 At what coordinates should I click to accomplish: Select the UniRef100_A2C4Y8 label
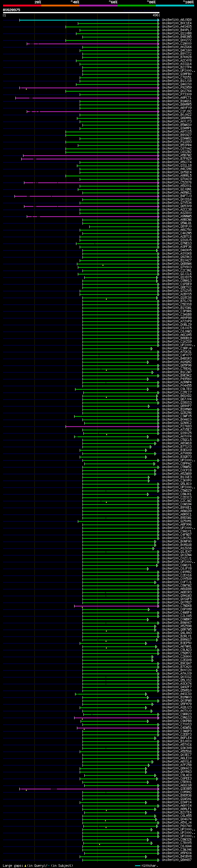click(176, 61)
